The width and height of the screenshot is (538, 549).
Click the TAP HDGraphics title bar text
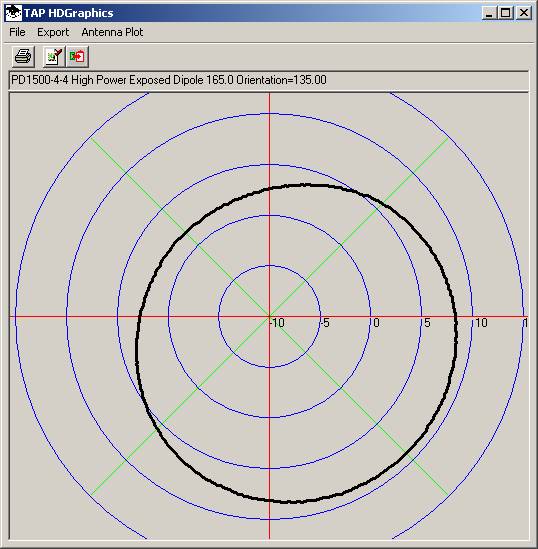pyautogui.click(x=69, y=13)
